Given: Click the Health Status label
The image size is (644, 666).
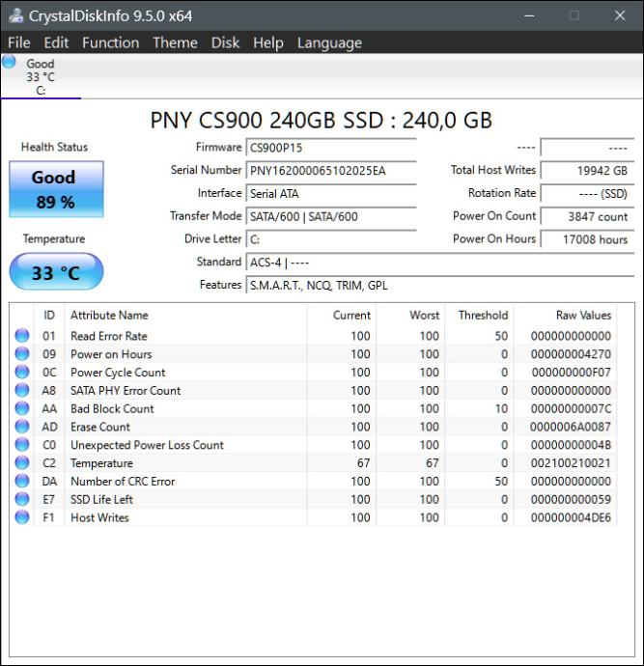Looking at the screenshot, I should tap(54, 147).
